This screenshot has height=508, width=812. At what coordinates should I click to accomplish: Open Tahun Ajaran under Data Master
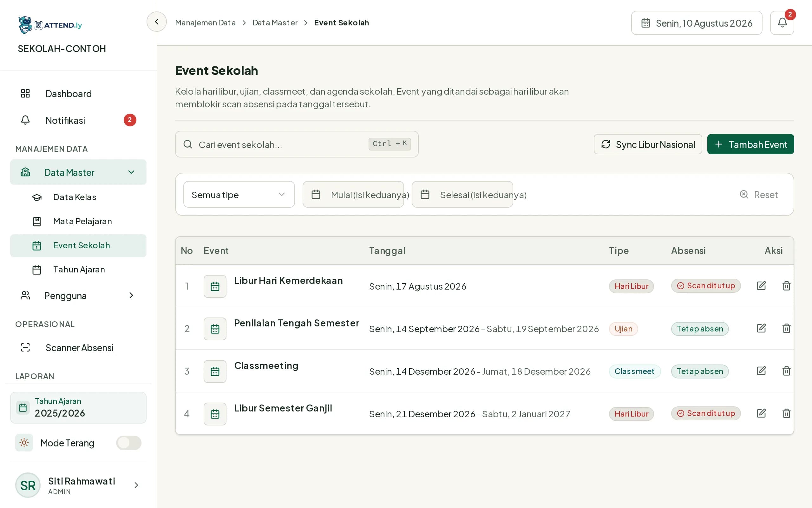78,270
